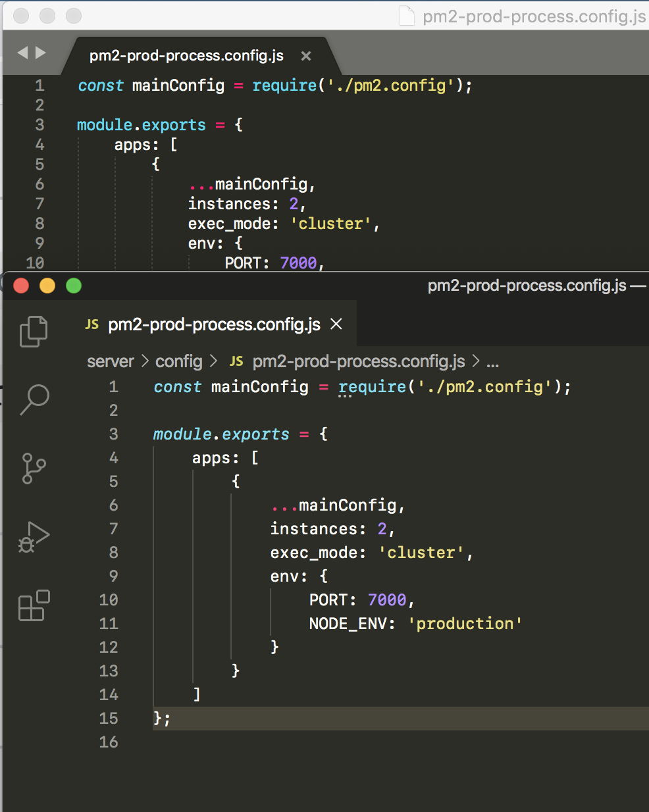Select the pm2-prod-process.config.js tab in VS Code

coord(214,324)
